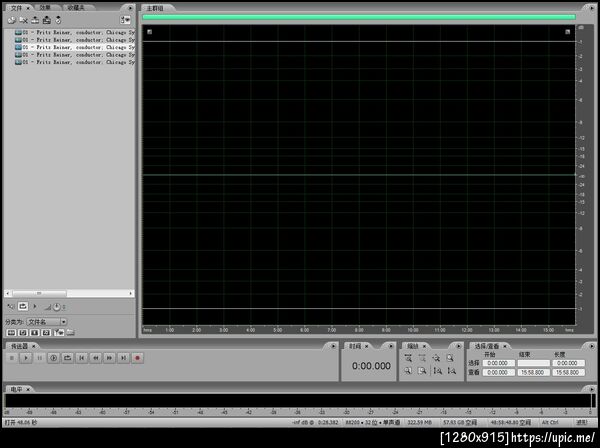Click the preview play arrow in Files panel
This screenshot has height=448, width=600.
click(x=35, y=306)
